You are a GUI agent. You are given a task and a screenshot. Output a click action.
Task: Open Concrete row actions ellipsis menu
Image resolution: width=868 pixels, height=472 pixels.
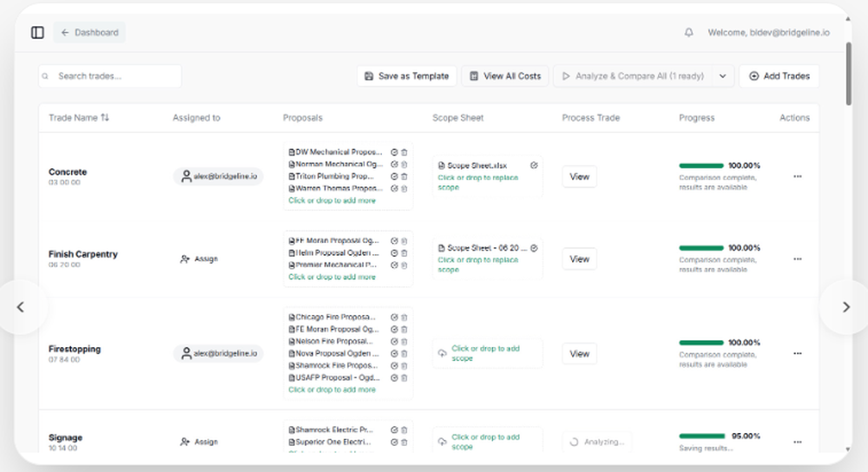coord(797,176)
